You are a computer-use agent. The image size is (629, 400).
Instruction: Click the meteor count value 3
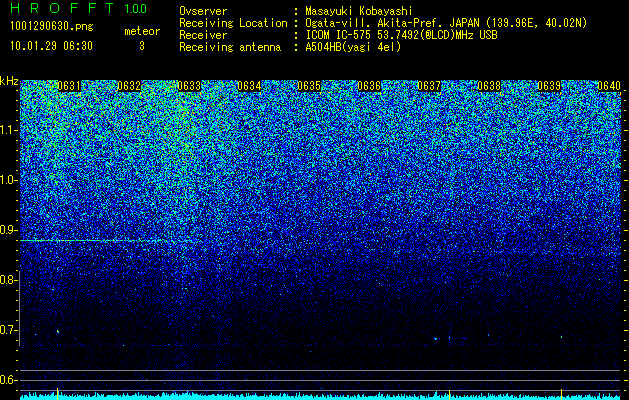click(x=142, y=46)
